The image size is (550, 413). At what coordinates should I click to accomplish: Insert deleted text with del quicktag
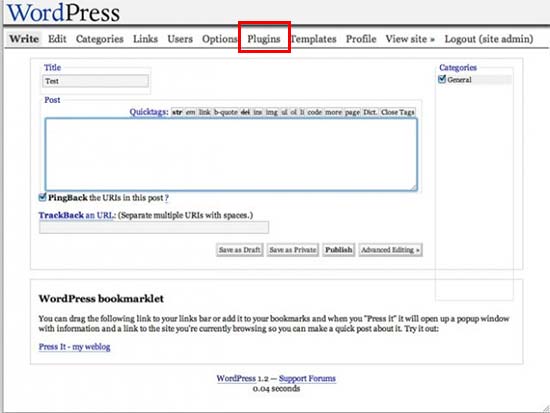pos(245,112)
